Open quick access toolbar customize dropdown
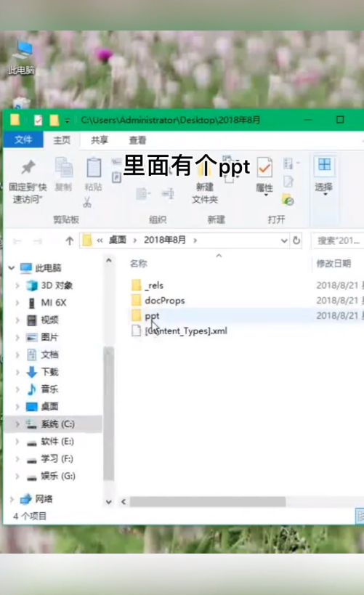This screenshot has width=364, height=595. [x=67, y=121]
